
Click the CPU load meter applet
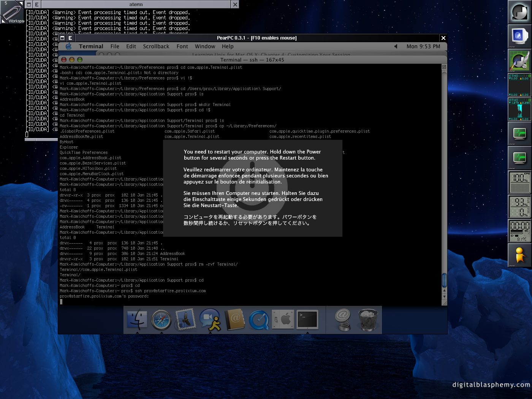(519, 182)
